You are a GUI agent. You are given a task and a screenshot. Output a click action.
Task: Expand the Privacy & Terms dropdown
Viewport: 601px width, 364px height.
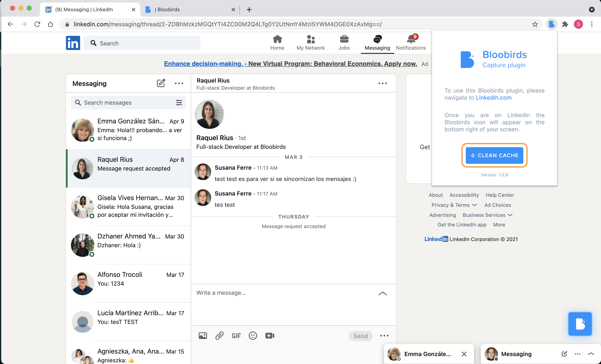coord(454,205)
